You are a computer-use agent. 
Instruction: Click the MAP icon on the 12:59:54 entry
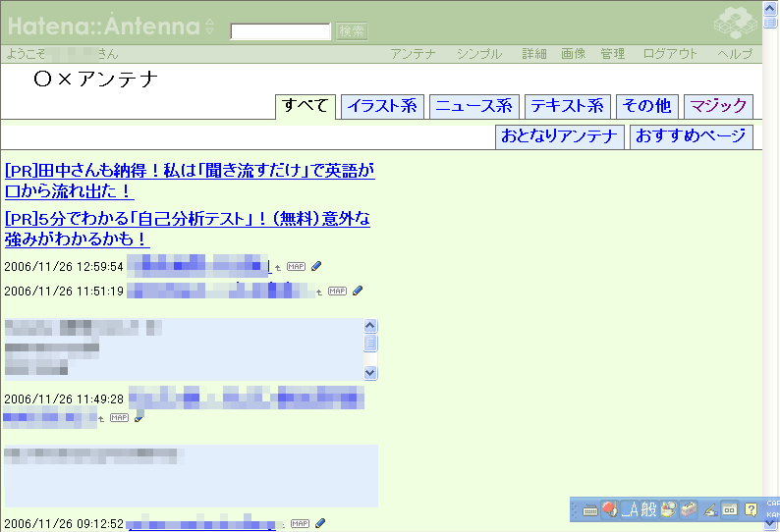(296, 266)
